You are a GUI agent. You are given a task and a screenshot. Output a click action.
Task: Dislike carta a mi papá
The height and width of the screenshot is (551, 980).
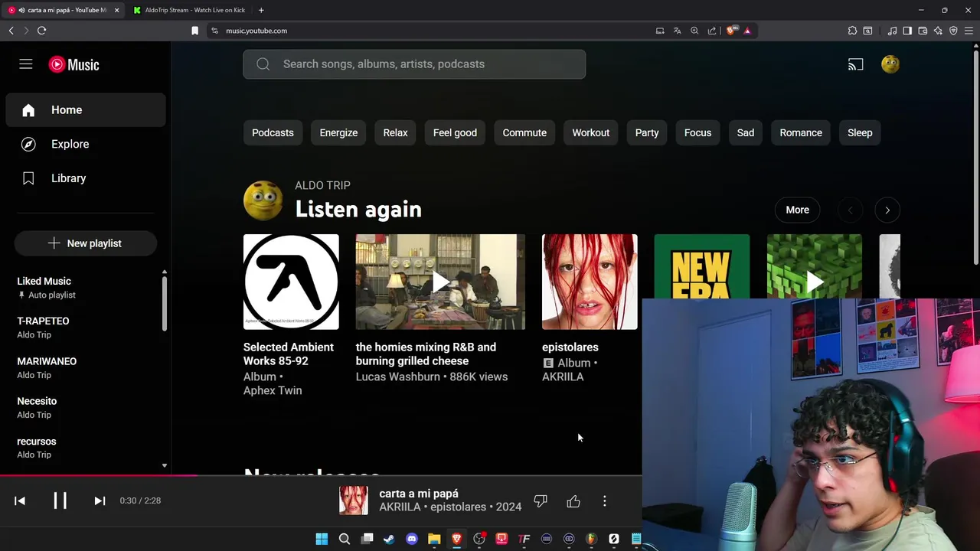[x=541, y=501]
